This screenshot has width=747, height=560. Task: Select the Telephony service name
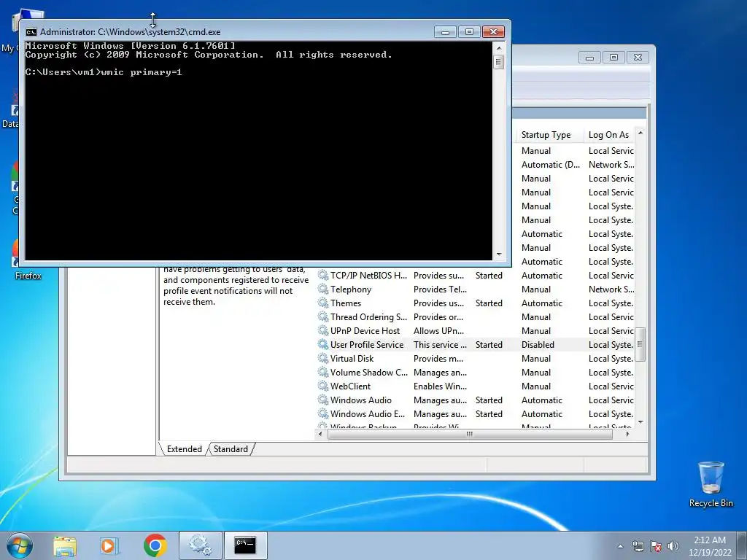351,289
